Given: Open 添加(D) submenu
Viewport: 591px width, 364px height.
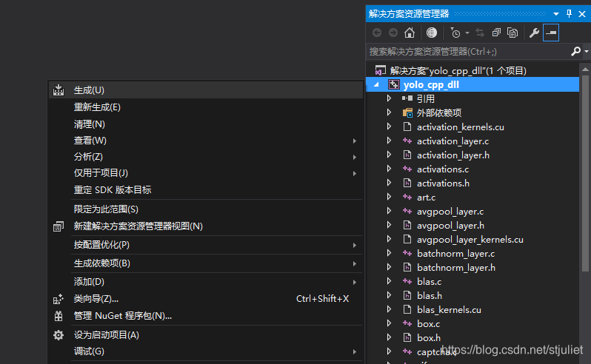Looking at the screenshot, I should point(205,282).
